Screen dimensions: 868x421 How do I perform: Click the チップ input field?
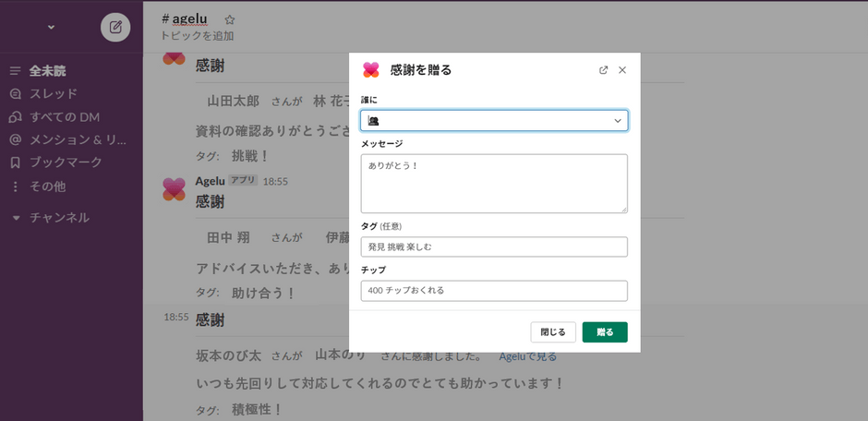point(494,291)
